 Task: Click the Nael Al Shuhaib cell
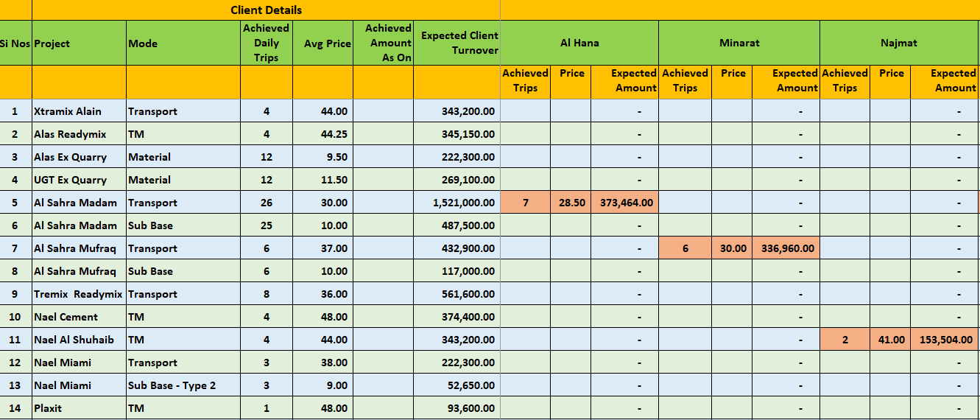click(79, 340)
